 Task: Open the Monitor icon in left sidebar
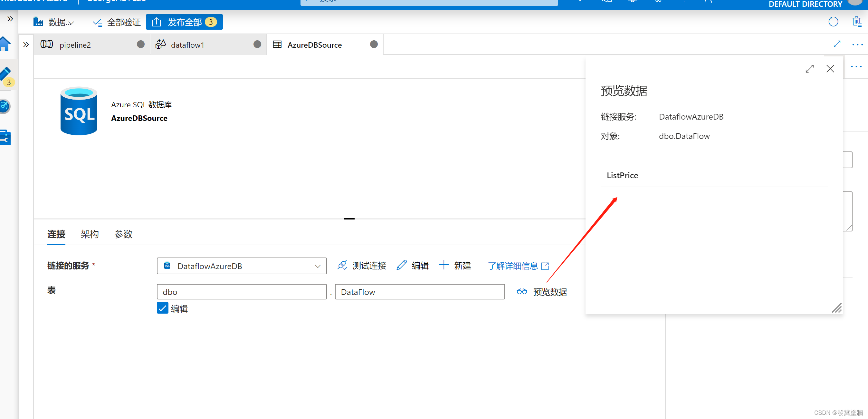point(5,106)
